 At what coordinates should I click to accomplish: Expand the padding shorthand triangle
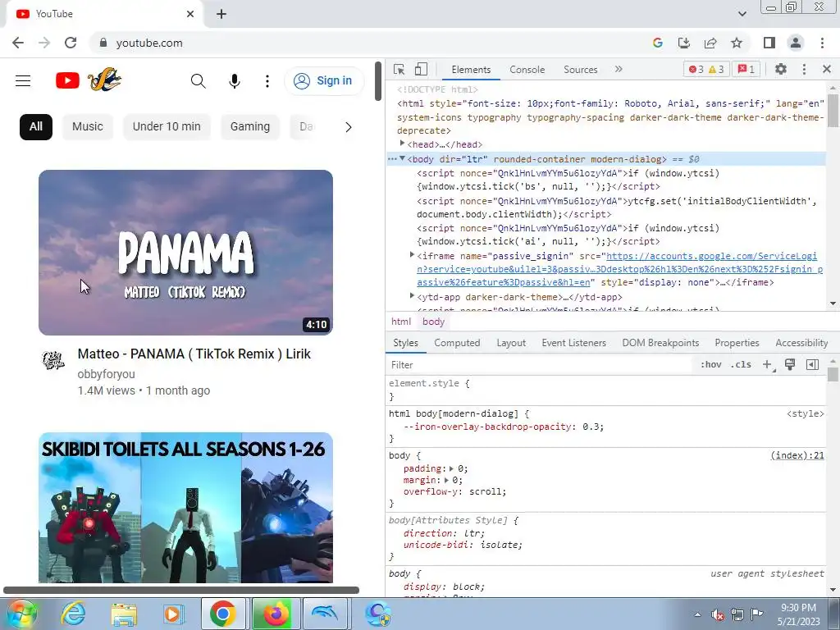pos(451,468)
